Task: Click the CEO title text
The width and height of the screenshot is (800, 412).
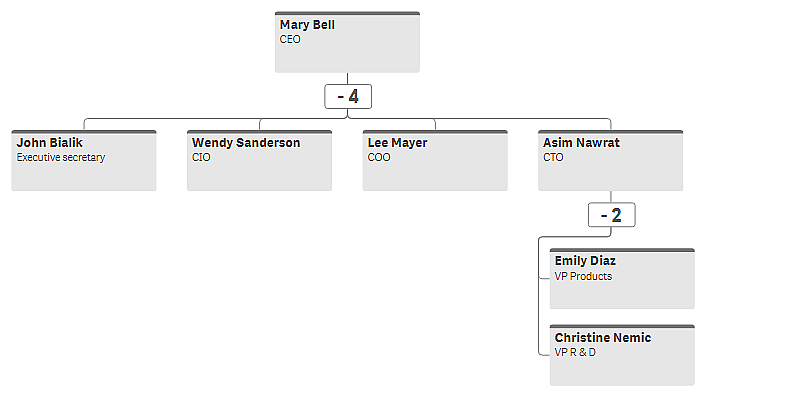Action: point(290,40)
